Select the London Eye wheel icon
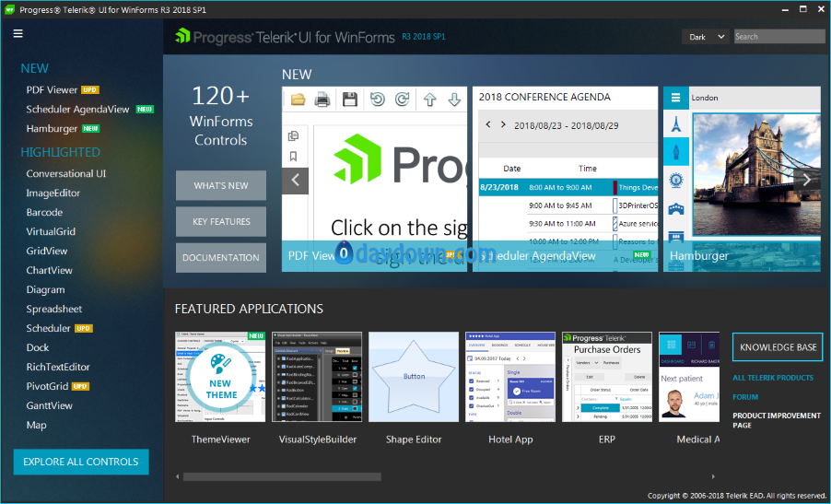 [675, 181]
